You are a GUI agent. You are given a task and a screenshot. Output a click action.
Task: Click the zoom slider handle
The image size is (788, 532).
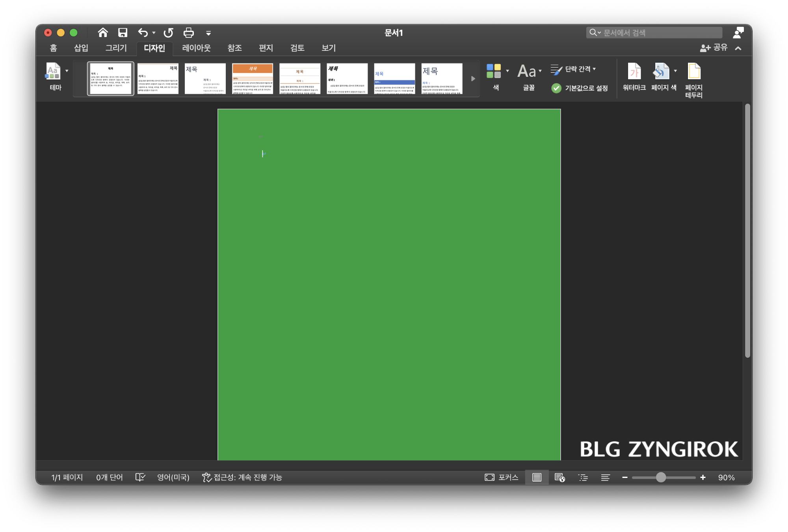[x=661, y=477]
